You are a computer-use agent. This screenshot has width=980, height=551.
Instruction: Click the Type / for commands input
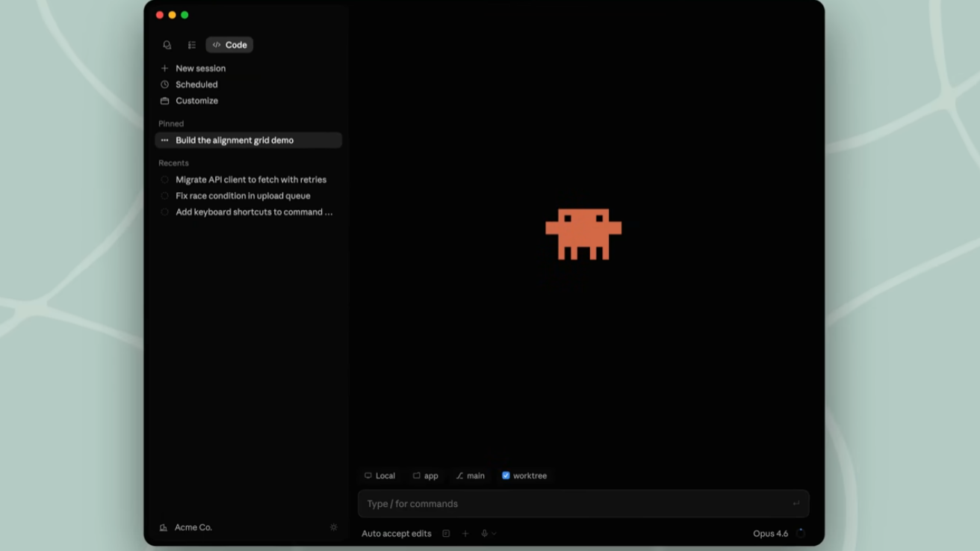click(575, 504)
